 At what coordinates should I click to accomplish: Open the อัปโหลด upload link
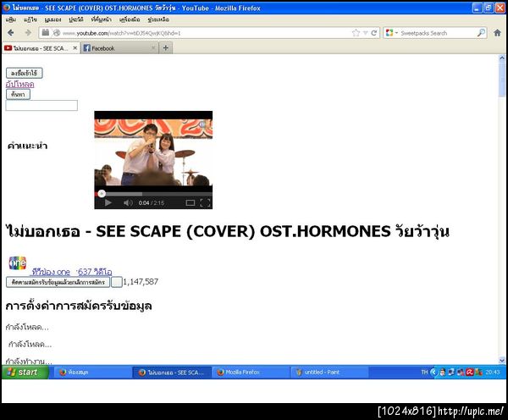pyautogui.click(x=19, y=85)
